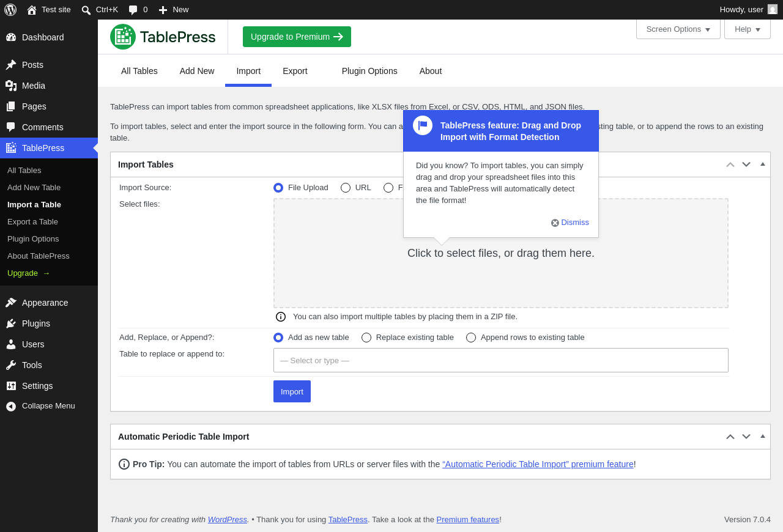Image resolution: width=783 pixels, height=532 pixels.
Task: Click the Collapse Menu arrow icon
Action: (x=11, y=406)
